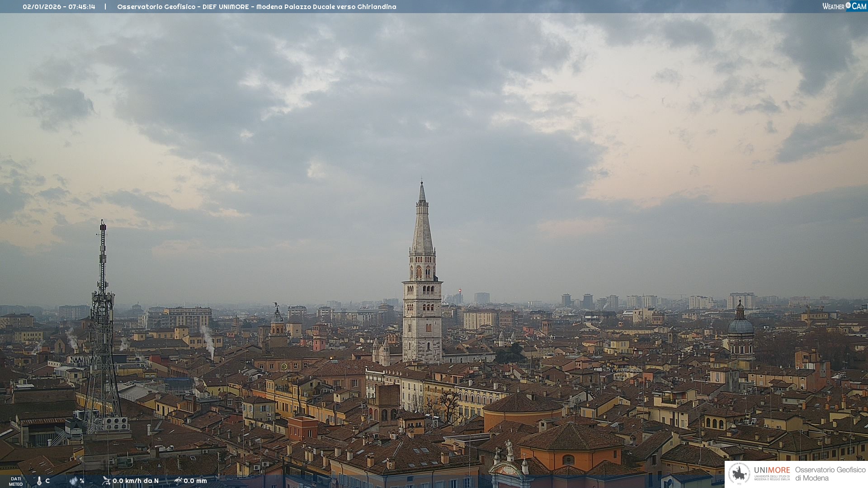This screenshot has height=488, width=868.
Task: Click the camera lens in WeatherCam logo
Action: click(848, 5)
